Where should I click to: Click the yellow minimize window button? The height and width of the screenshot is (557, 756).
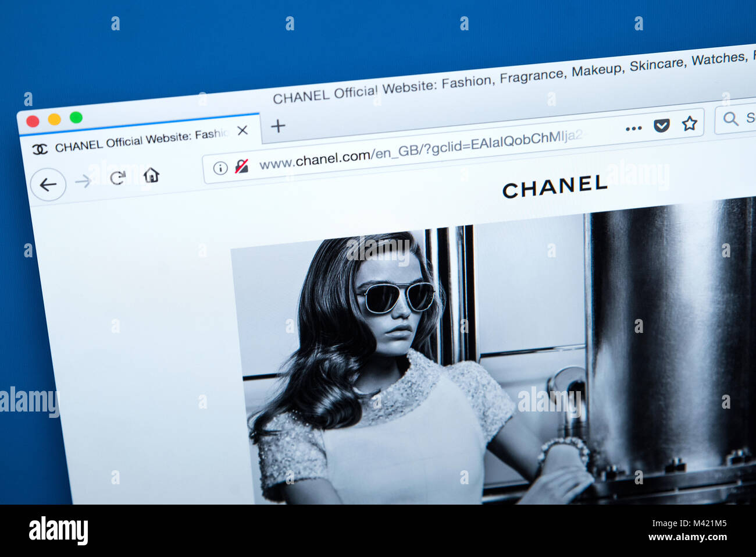pos(54,119)
